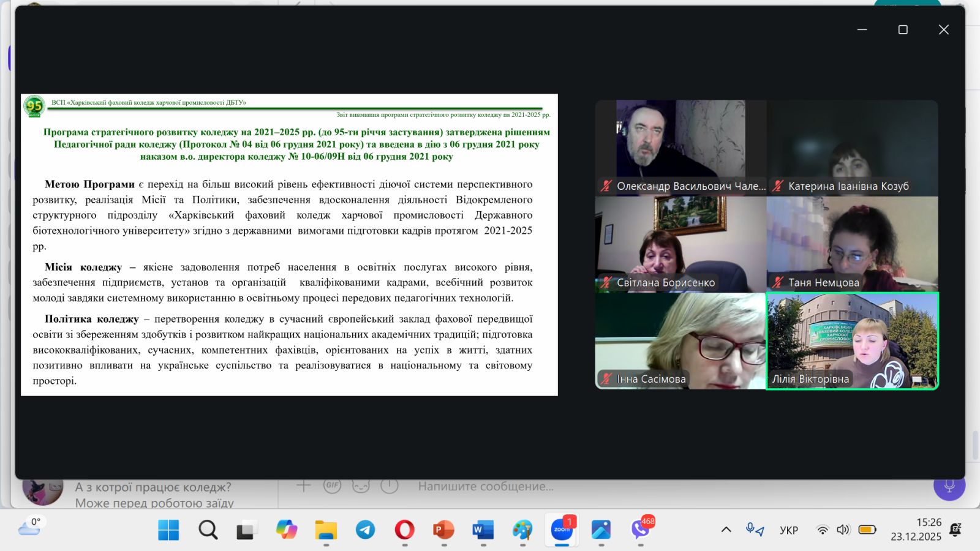Open the Windows Start menu

pos(168,530)
